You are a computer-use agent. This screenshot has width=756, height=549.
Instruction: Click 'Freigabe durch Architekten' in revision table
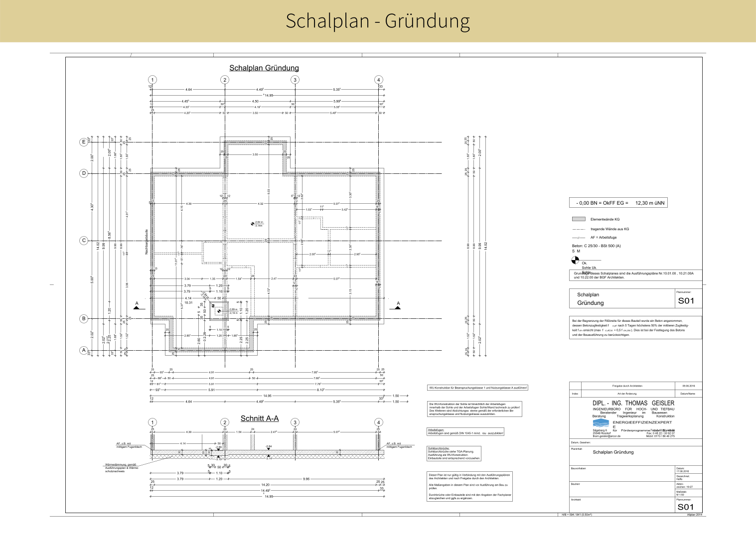click(x=627, y=386)
